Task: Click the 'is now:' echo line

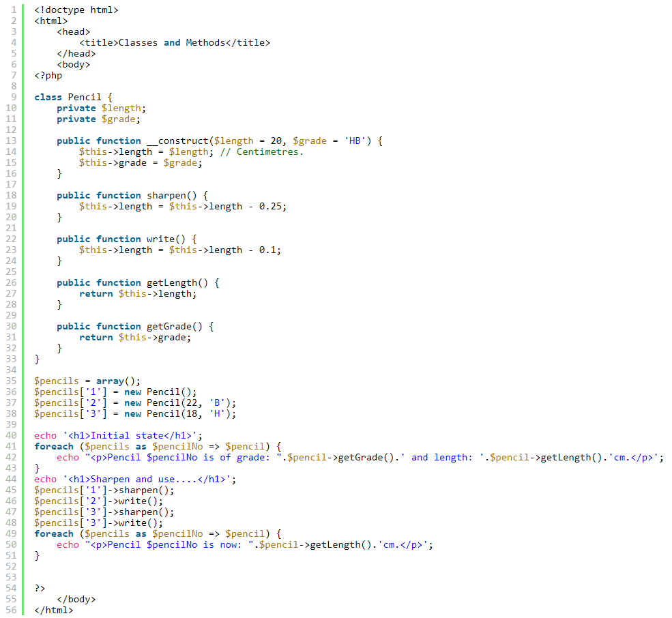Action: [245, 545]
